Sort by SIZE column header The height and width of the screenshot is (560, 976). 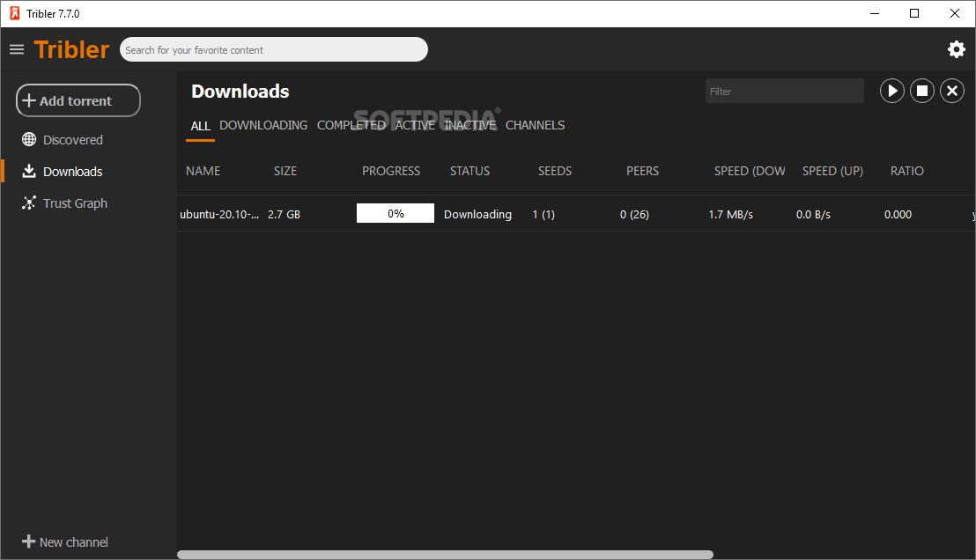click(x=285, y=171)
